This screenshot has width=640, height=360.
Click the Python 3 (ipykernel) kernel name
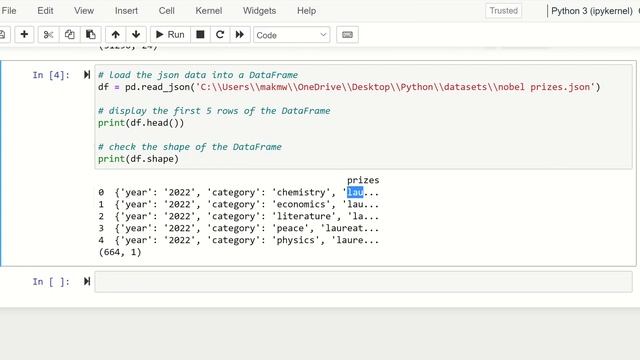click(591, 11)
